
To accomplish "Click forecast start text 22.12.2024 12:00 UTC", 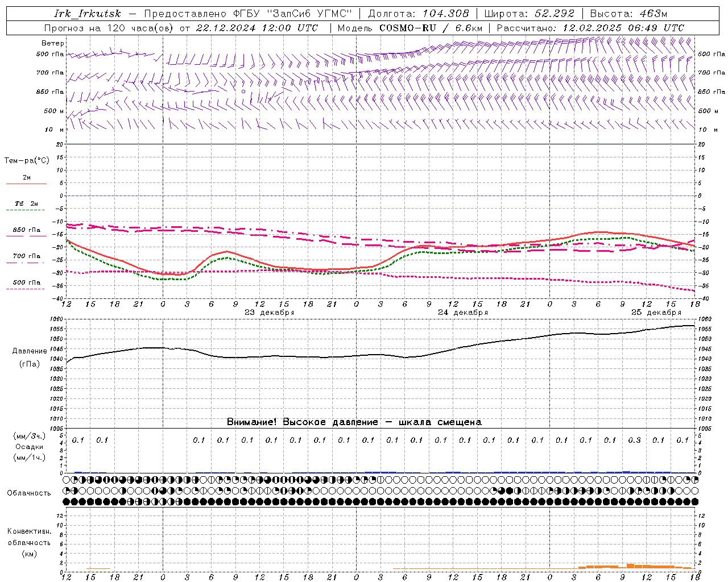I will 257,28.
